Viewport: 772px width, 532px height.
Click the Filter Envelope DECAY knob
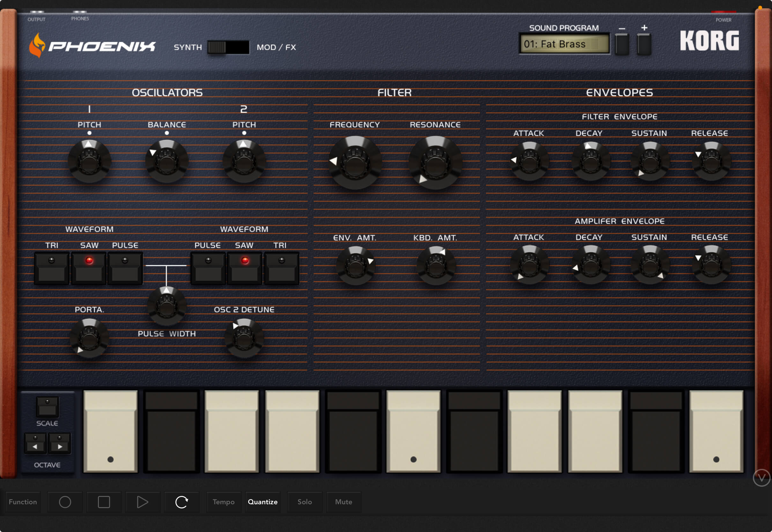[591, 161]
